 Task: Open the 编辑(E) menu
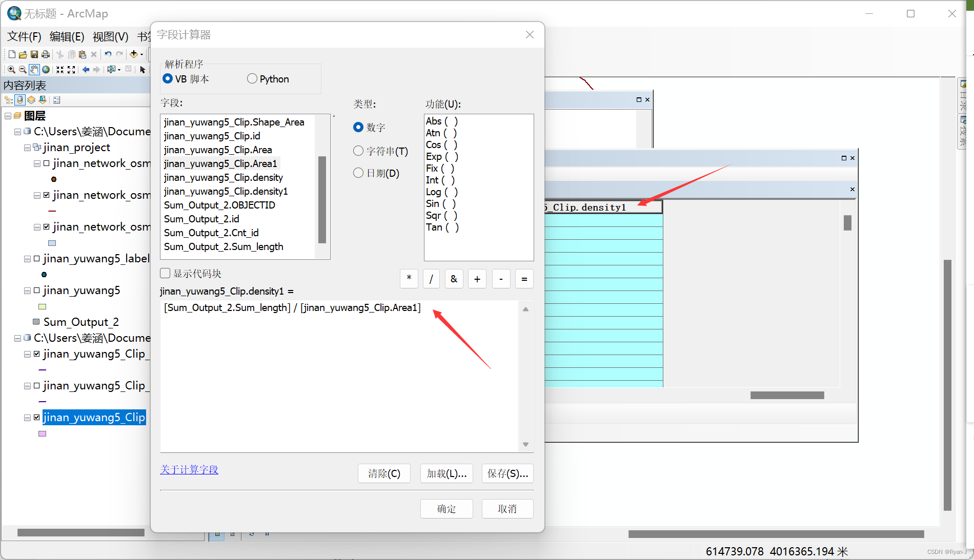click(x=67, y=37)
